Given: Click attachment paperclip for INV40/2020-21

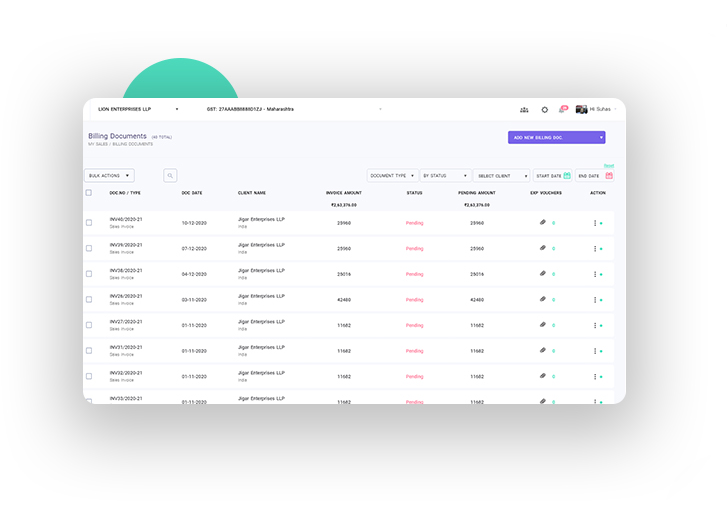Looking at the screenshot, I should 543,222.
